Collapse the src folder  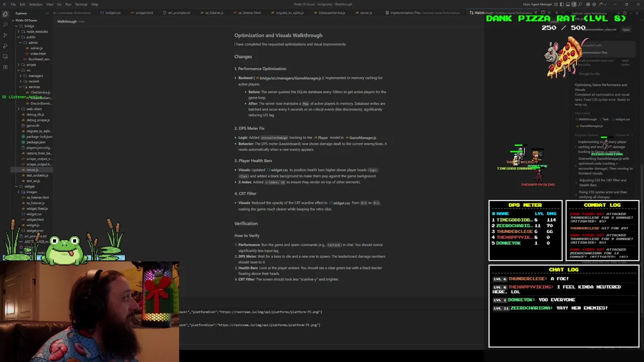[28, 70]
